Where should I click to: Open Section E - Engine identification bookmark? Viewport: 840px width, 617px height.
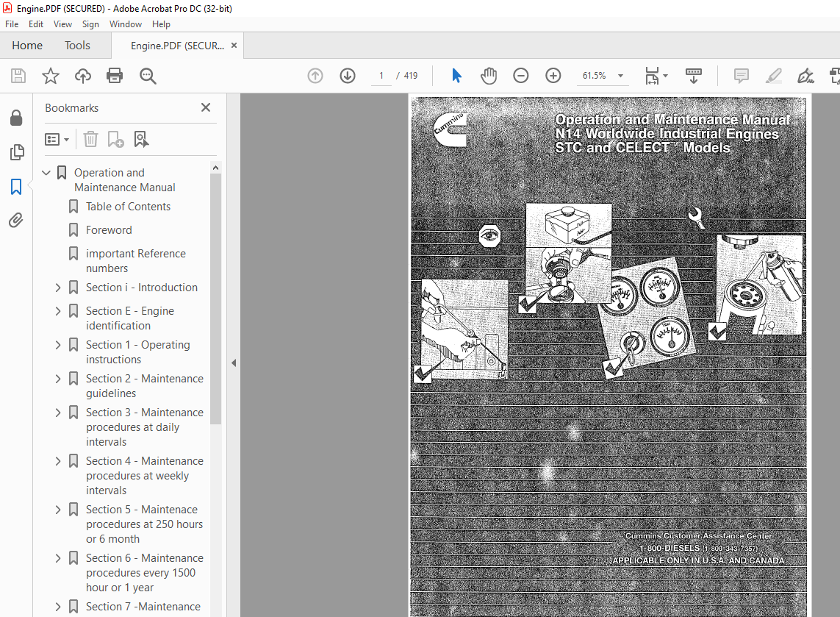click(129, 318)
